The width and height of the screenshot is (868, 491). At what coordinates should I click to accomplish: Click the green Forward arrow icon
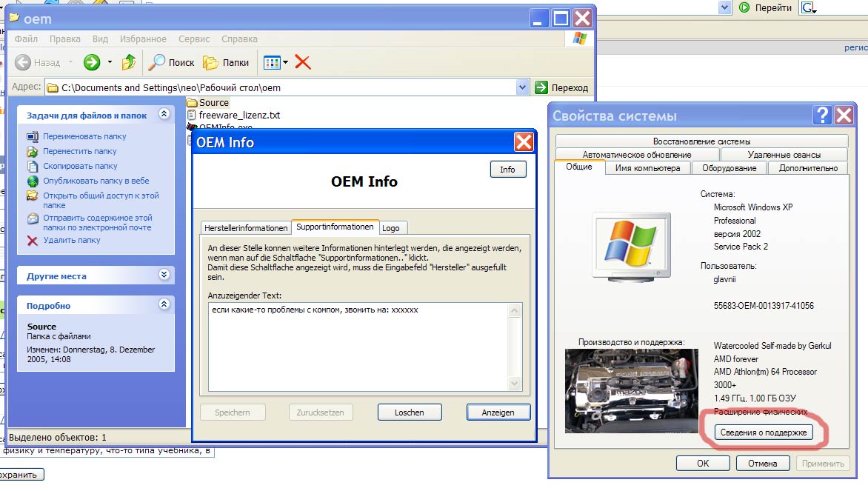point(92,62)
